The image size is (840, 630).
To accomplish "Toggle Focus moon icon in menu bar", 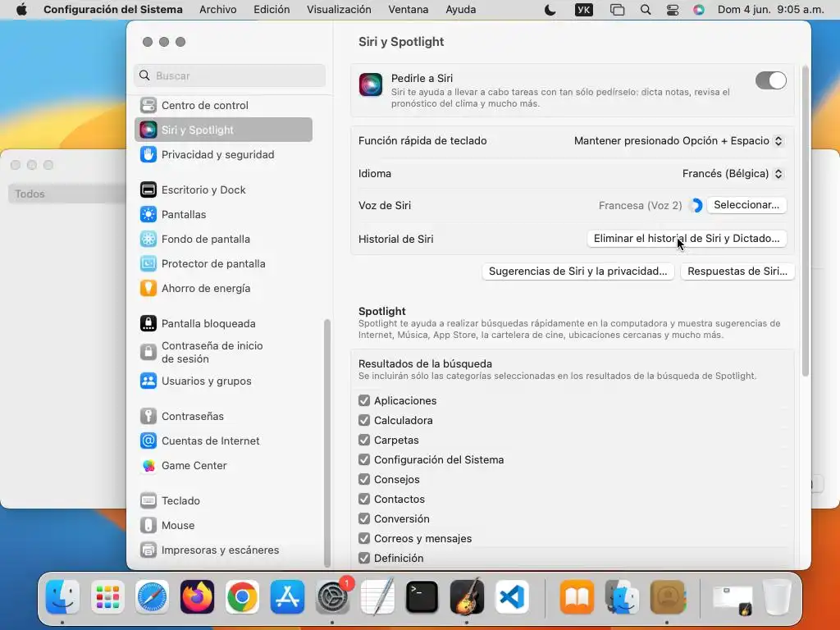I will (550, 10).
